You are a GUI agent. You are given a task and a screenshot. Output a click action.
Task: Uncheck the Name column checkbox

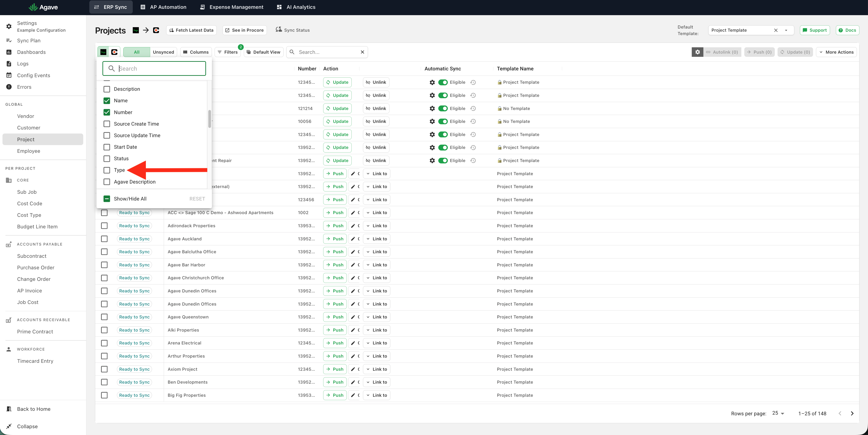(107, 100)
